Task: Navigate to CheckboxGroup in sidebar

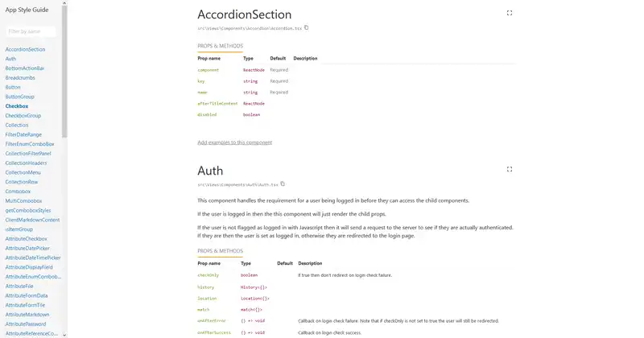Action: pyautogui.click(x=23, y=116)
